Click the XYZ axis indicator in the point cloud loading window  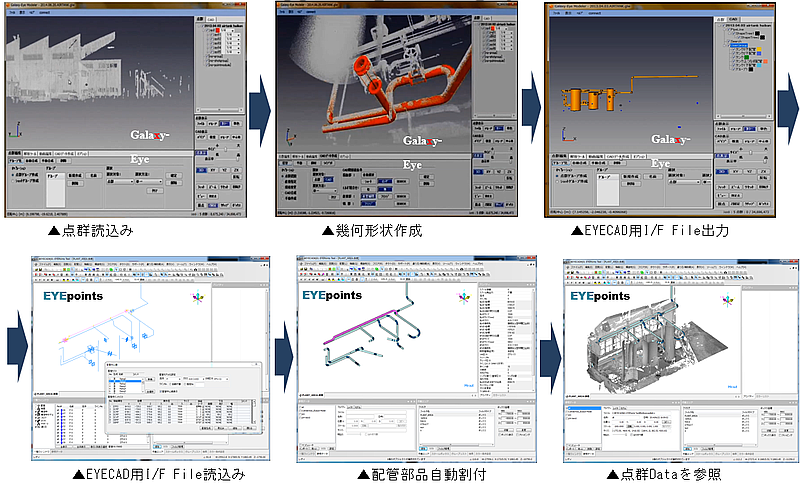point(15,130)
